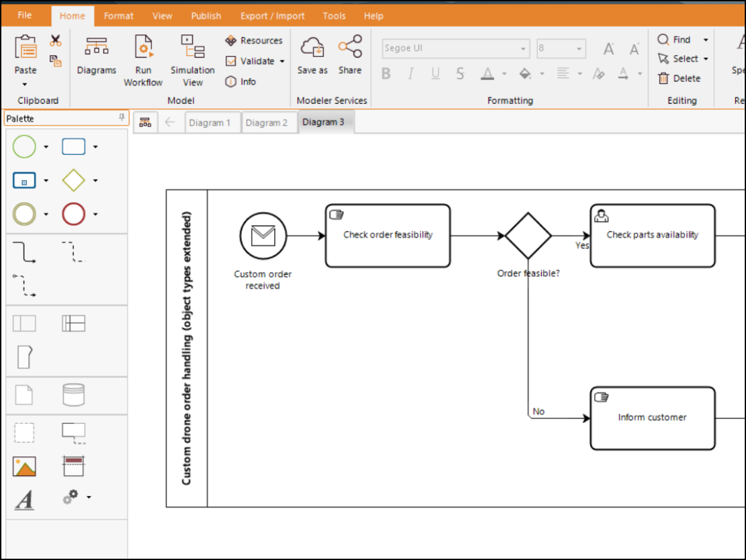The width and height of the screenshot is (746, 560).
Task: Click the Validate button
Action: pos(250,62)
